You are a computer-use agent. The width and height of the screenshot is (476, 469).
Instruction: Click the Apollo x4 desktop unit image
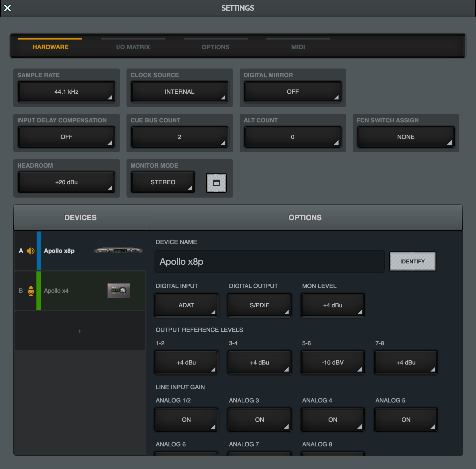pyautogui.click(x=119, y=290)
